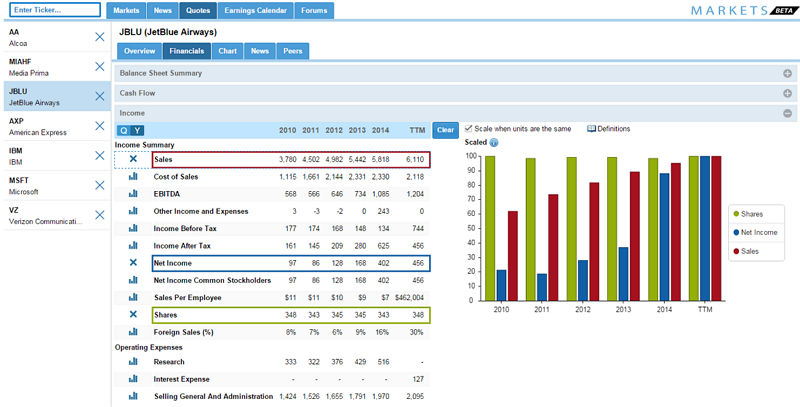
Task: Remove Verizon from the watchlist
Action: [x=100, y=215]
